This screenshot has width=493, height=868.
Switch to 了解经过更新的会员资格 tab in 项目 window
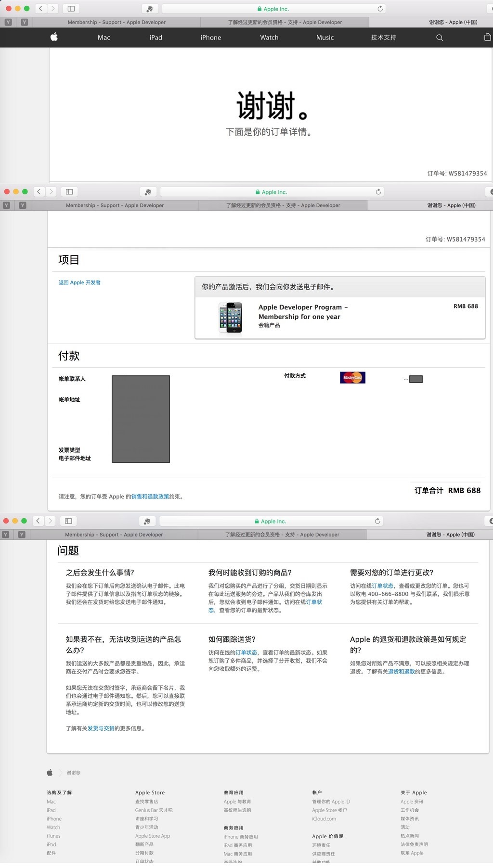[x=283, y=205]
